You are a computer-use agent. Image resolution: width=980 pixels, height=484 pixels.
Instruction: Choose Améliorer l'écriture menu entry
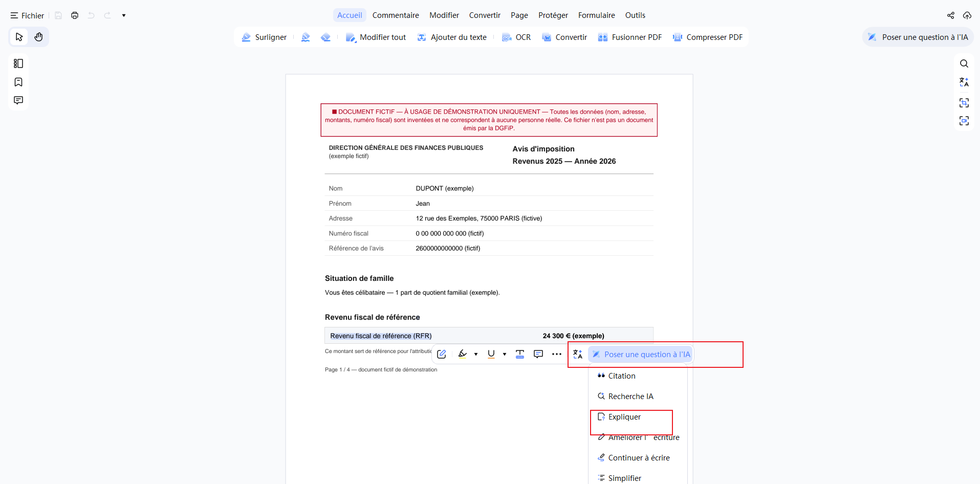(x=638, y=437)
